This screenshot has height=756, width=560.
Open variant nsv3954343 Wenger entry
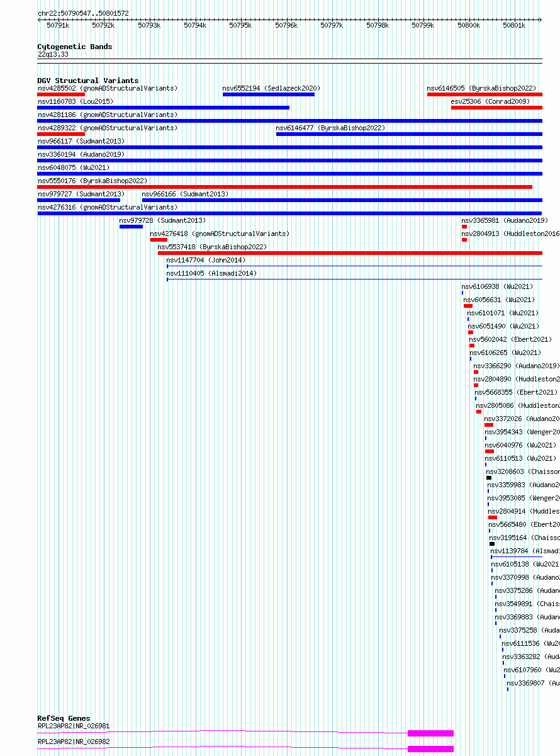click(x=522, y=432)
